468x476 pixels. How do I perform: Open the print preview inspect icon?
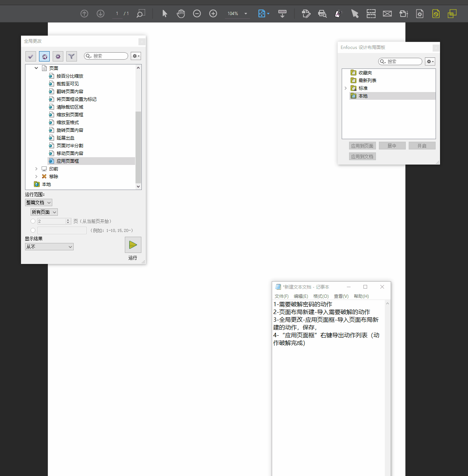pos(322,14)
